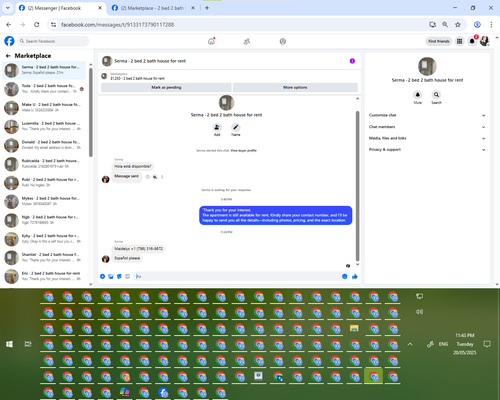
Task: Open the Home feed icon
Action: pos(211,41)
